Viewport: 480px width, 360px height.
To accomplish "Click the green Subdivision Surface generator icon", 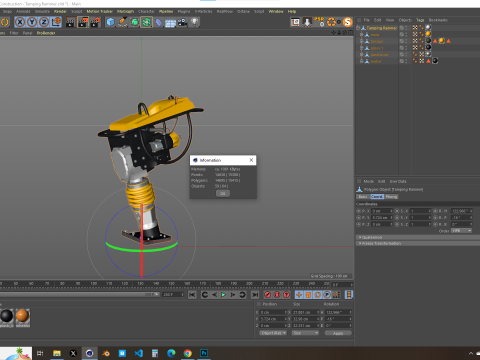I will click(134, 22).
